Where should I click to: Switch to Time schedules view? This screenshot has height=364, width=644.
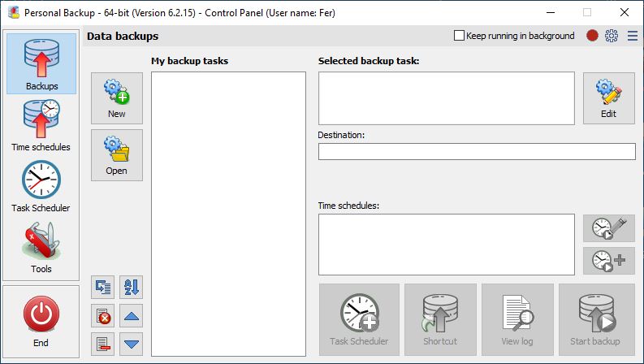[41, 125]
